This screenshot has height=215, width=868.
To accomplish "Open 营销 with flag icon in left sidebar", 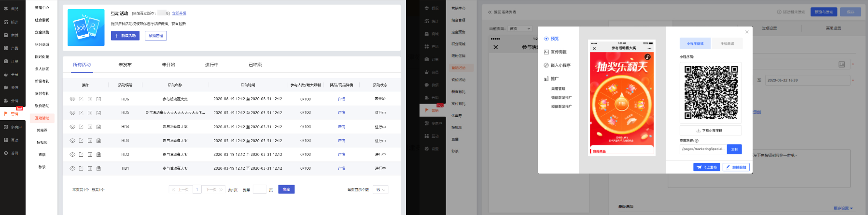I will 12,114.
